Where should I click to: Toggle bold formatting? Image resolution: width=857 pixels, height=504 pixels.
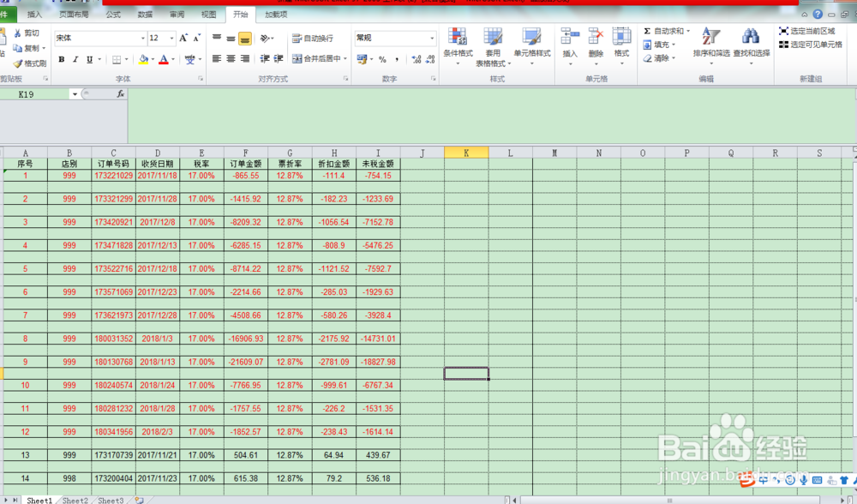pyautogui.click(x=62, y=59)
